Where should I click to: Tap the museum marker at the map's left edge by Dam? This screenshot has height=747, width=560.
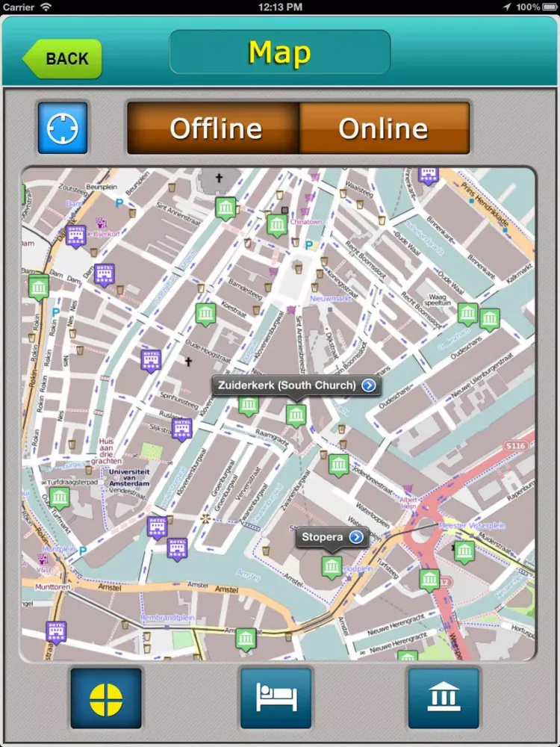coord(39,288)
